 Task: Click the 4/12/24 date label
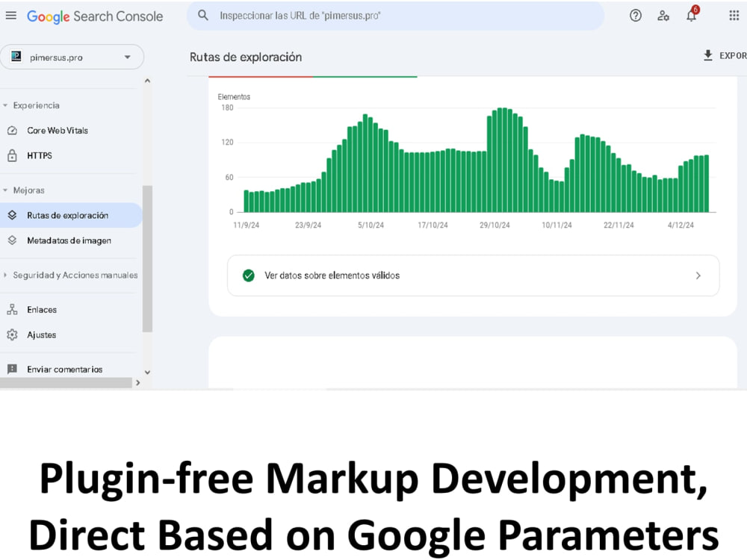681,225
